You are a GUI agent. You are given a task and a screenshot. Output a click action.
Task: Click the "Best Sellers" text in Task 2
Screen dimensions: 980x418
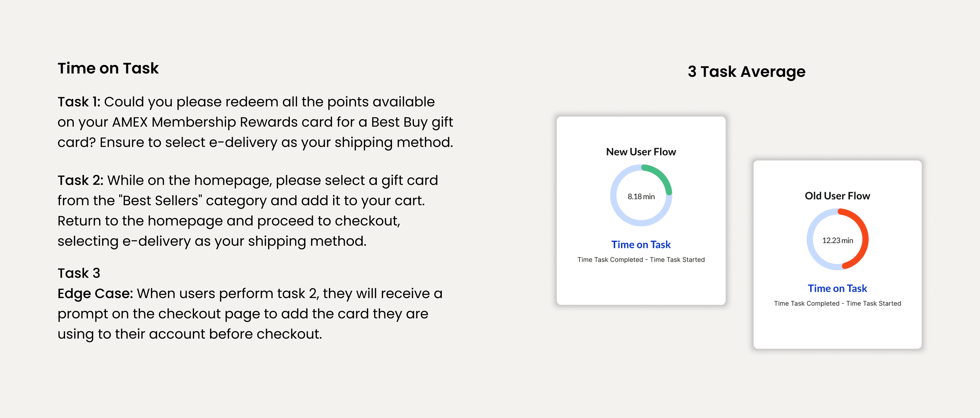click(160, 200)
